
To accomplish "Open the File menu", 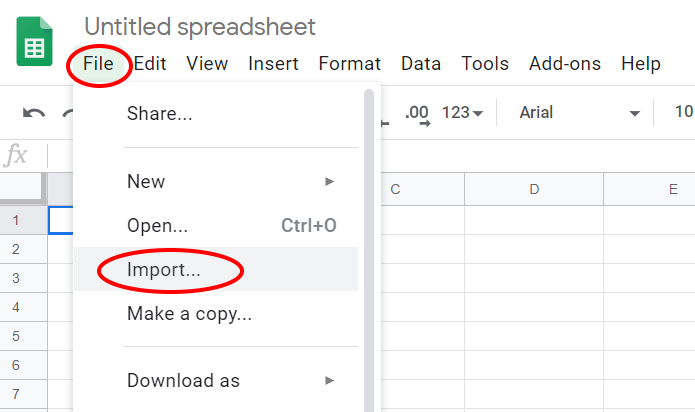I will tap(98, 64).
